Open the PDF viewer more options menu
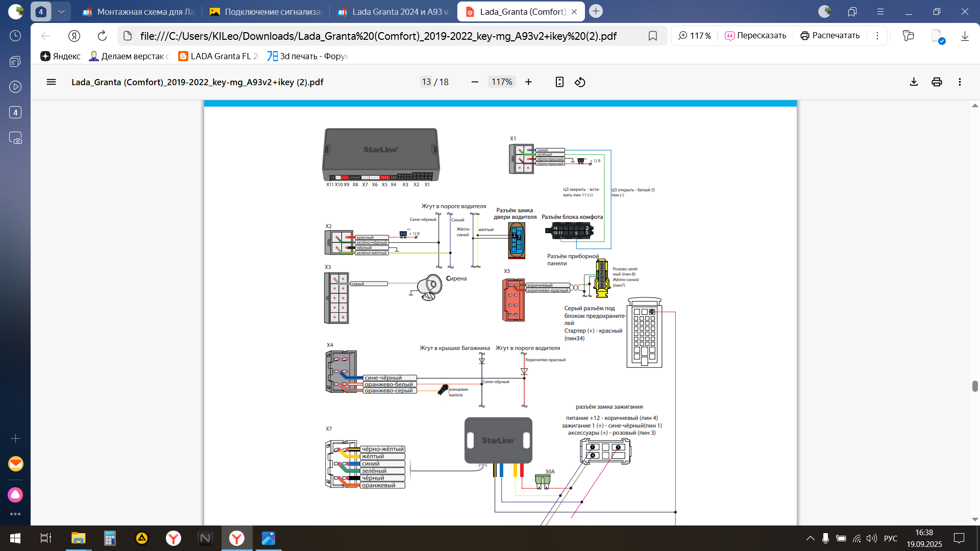Viewport: 980px width, 551px height. pyautogui.click(x=960, y=82)
